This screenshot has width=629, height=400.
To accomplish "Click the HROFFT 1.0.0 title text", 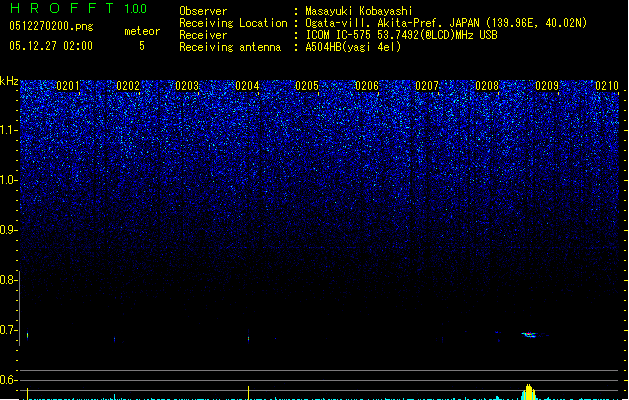I will pyautogui.click(x=78, y=8).
